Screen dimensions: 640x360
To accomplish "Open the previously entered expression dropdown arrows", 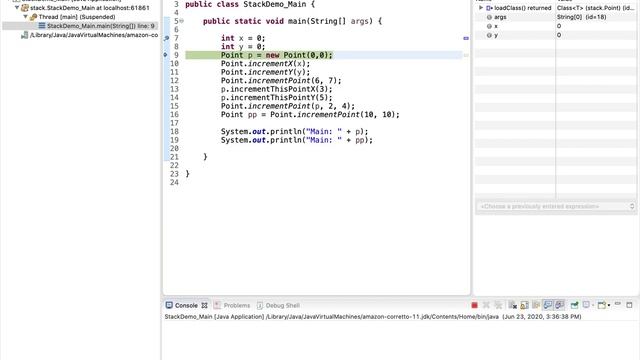I will [x=632, y=207].
